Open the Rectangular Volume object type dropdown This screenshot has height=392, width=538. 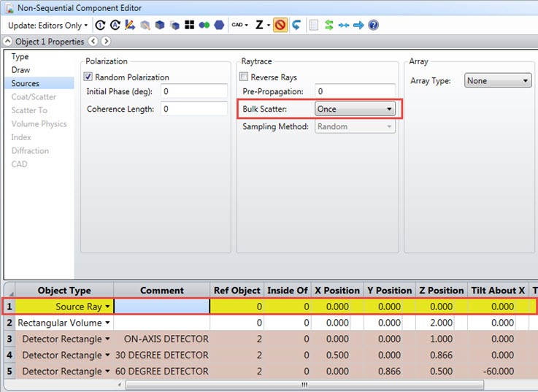pos(108,323)
